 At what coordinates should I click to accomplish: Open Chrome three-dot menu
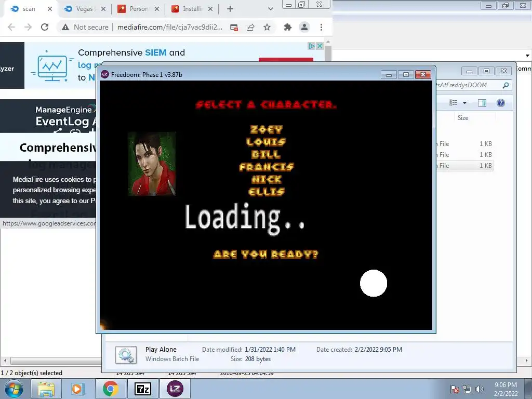[x=321, y=27]
